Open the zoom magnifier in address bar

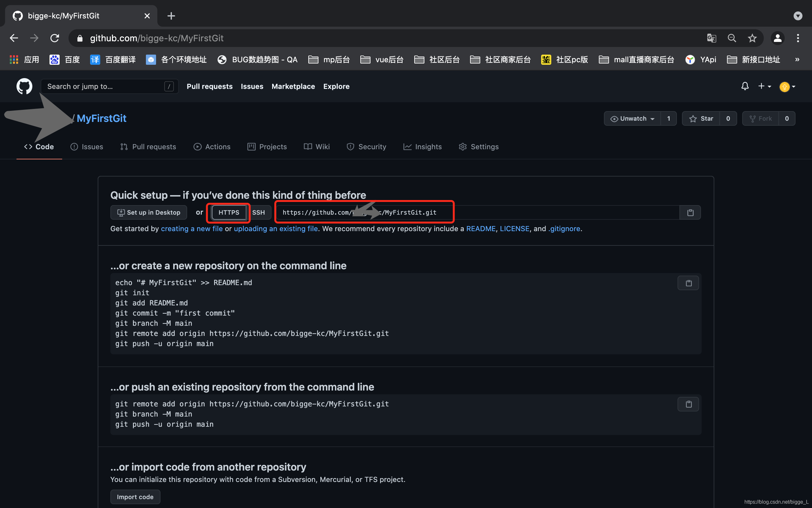click(732, 38)
